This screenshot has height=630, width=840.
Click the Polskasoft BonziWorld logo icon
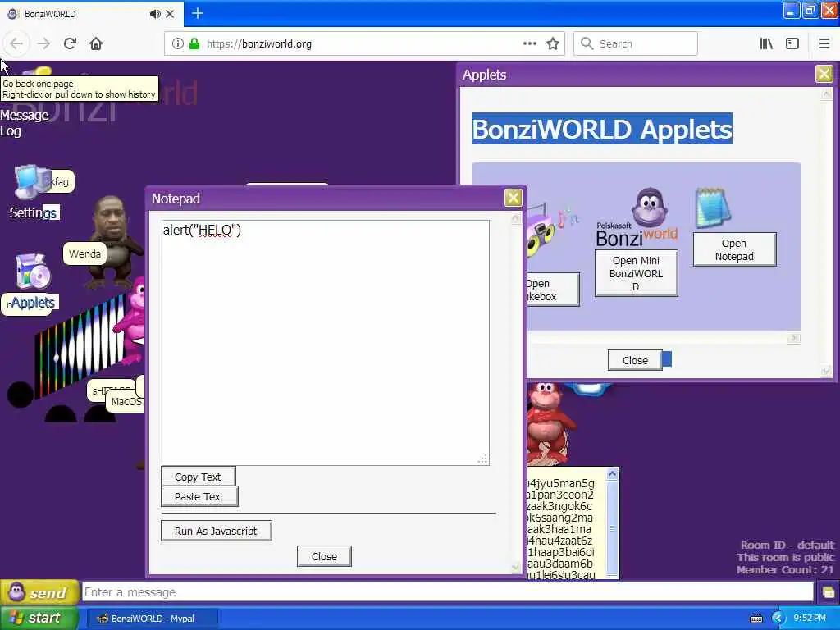coord(637,218)
